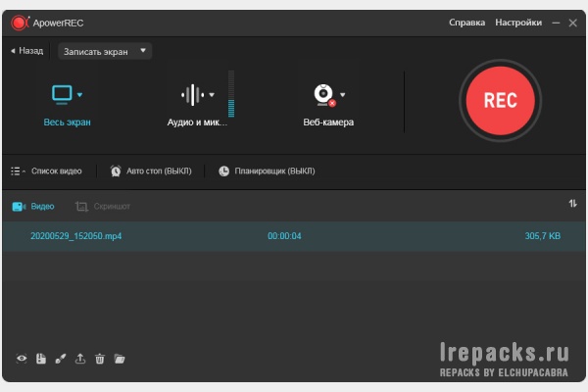The image size is (588, 392).
Task: Click the Весь экран label
Action: point(67,122)
